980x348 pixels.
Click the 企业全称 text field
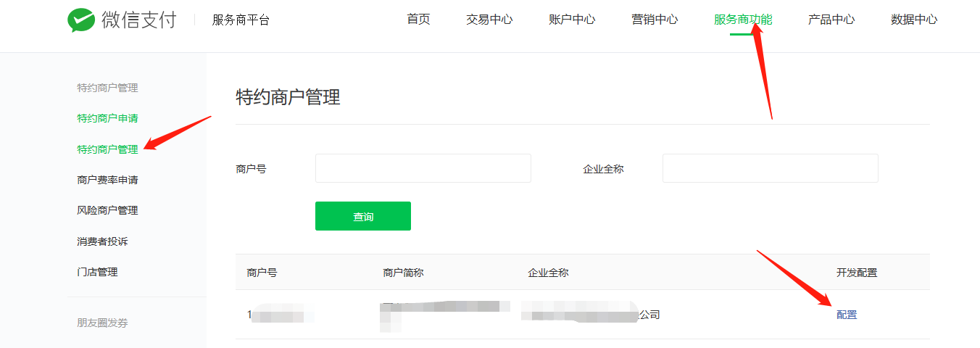click(x=770, y=168)
